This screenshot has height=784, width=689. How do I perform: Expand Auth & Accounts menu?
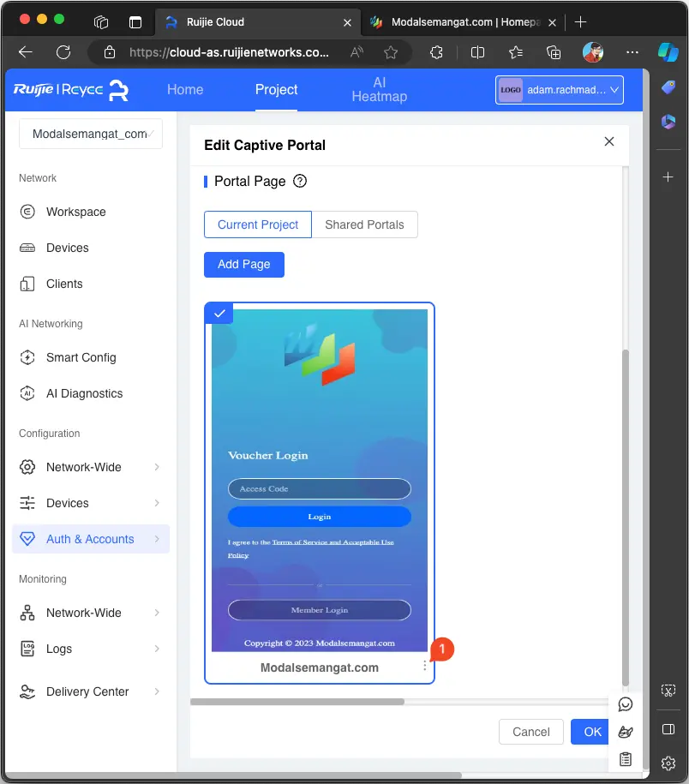pos(91,539)
